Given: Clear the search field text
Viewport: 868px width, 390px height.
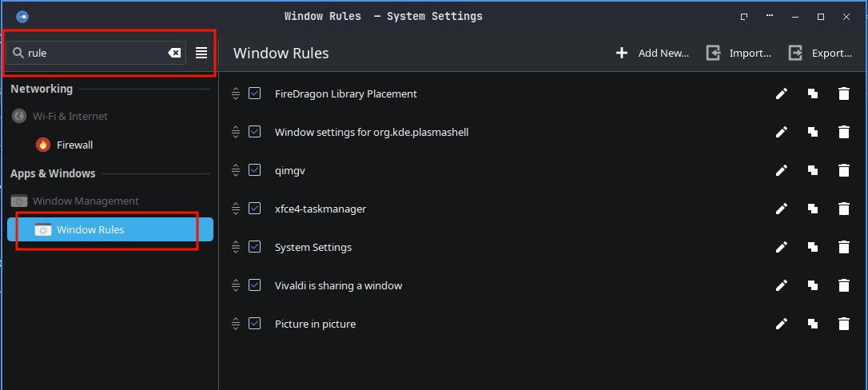Looking at the screenshot, I should [x=174, y=53].
